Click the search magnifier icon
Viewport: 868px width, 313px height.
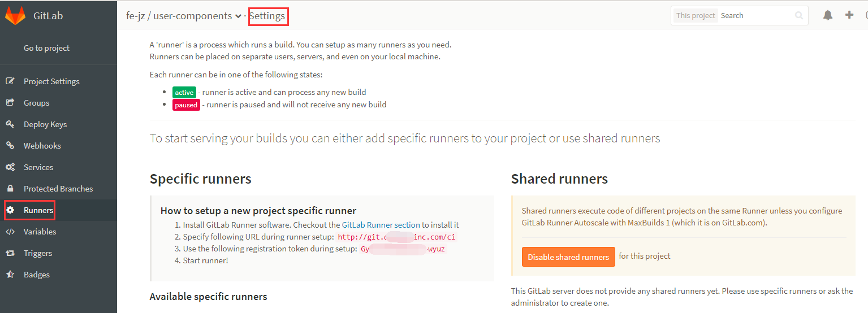[799, 16]
